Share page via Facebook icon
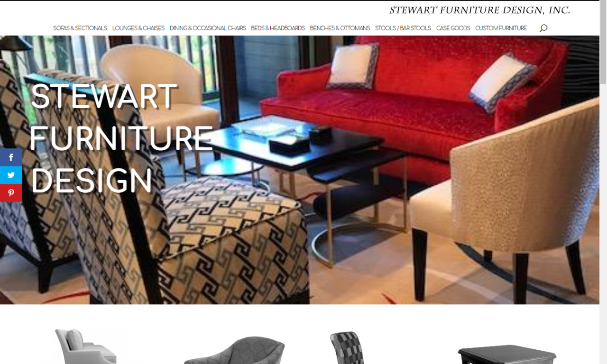Screen dimensions: 607x364 11,157
